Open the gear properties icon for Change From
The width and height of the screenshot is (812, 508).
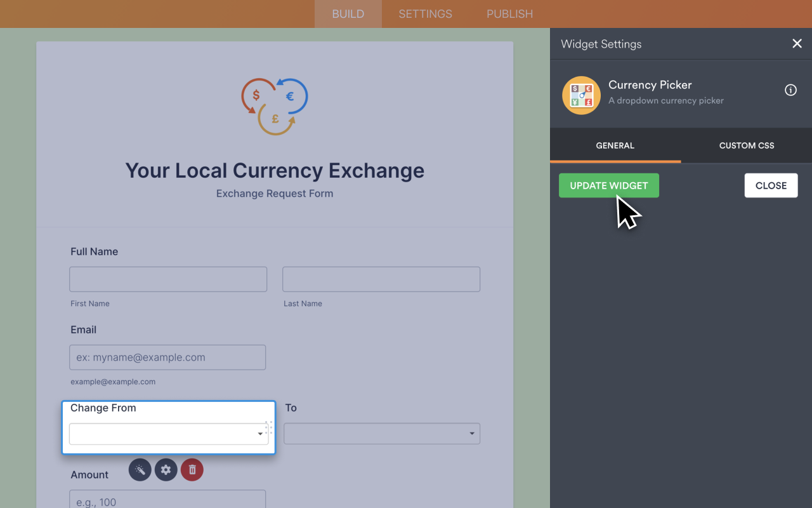point(166,470)
